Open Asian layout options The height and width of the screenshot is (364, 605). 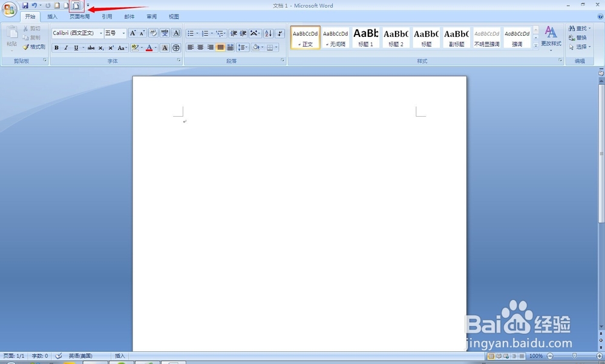(x=255, y=33)
